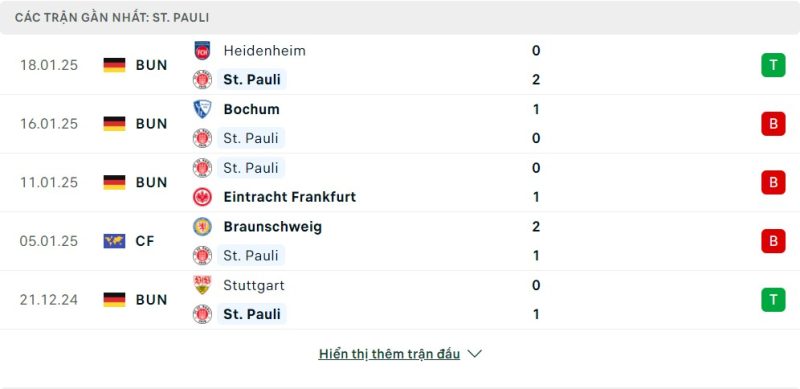Open the Eintracht Frankfurt team name
Viewport: 800px width, 389px height.
pyautogui.click(x=289, y=197)
